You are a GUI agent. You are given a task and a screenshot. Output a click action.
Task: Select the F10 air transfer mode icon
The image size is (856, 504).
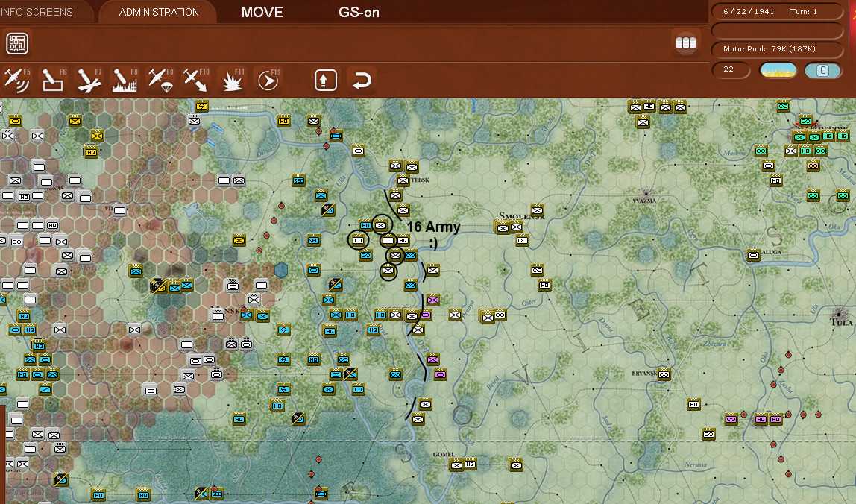point(196,81)
